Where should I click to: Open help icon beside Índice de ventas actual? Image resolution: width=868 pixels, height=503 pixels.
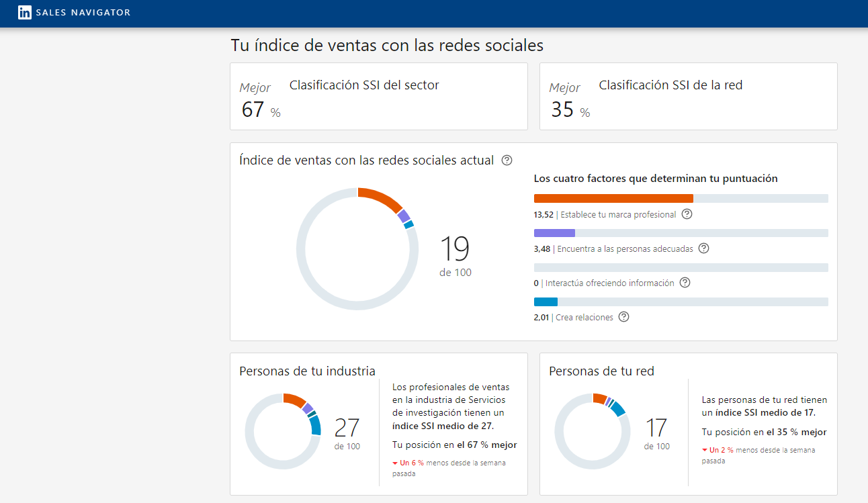coord(507,161)
